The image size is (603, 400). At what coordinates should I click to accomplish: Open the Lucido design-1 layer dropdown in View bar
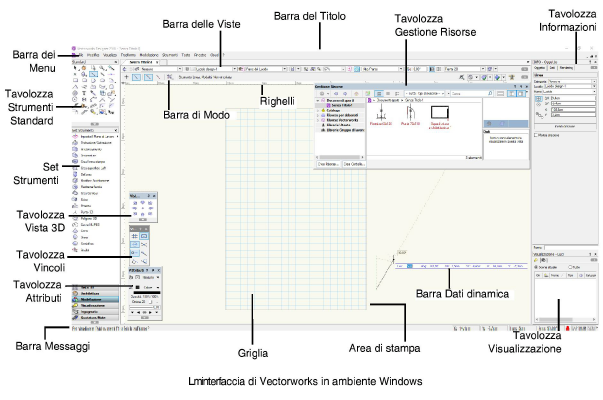pos(235,69)
